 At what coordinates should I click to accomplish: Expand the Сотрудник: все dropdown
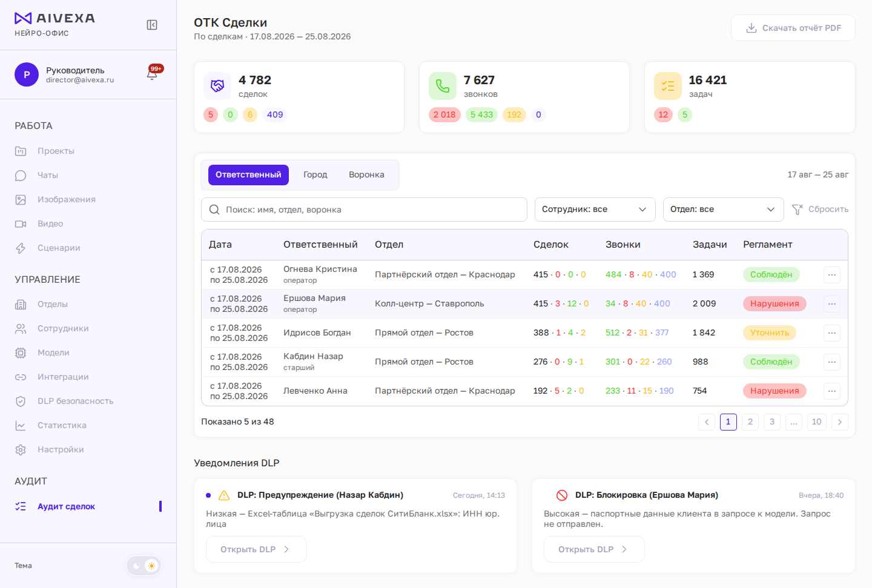595,210
